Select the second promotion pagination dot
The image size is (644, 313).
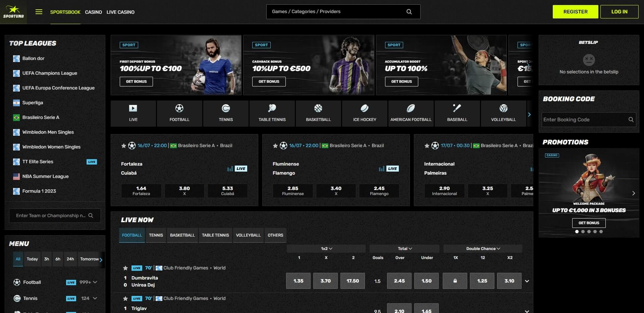coord(583,231)
